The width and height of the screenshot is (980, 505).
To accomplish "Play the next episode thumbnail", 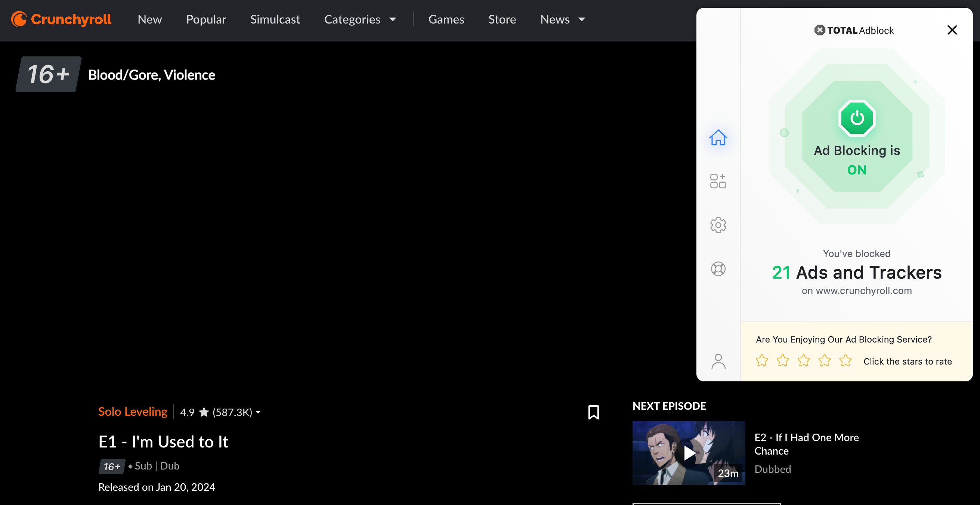I will [x=689, y=453].
